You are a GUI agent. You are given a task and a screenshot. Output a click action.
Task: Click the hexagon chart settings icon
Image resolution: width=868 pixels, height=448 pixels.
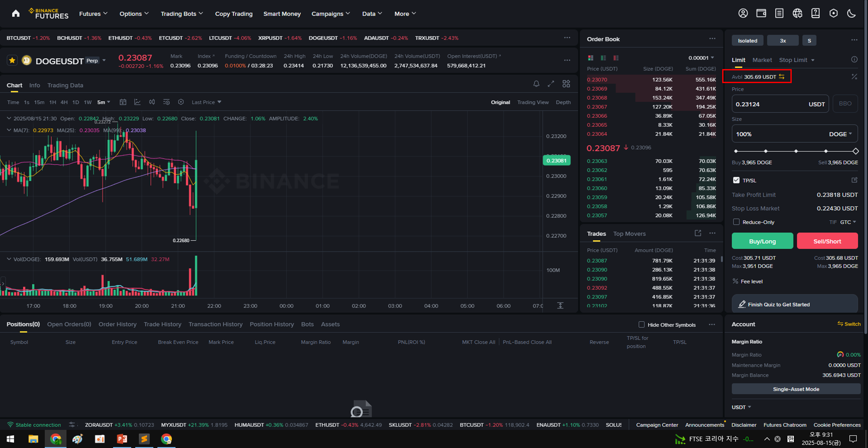coord(181,102)
